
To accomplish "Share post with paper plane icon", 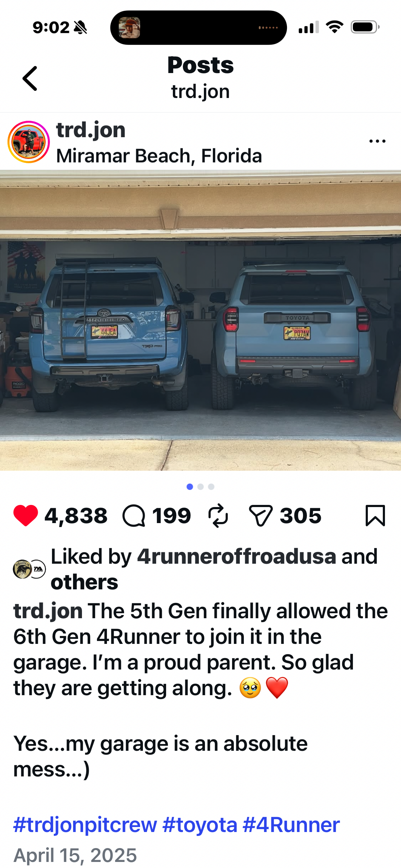I will (x=261, y=516).
